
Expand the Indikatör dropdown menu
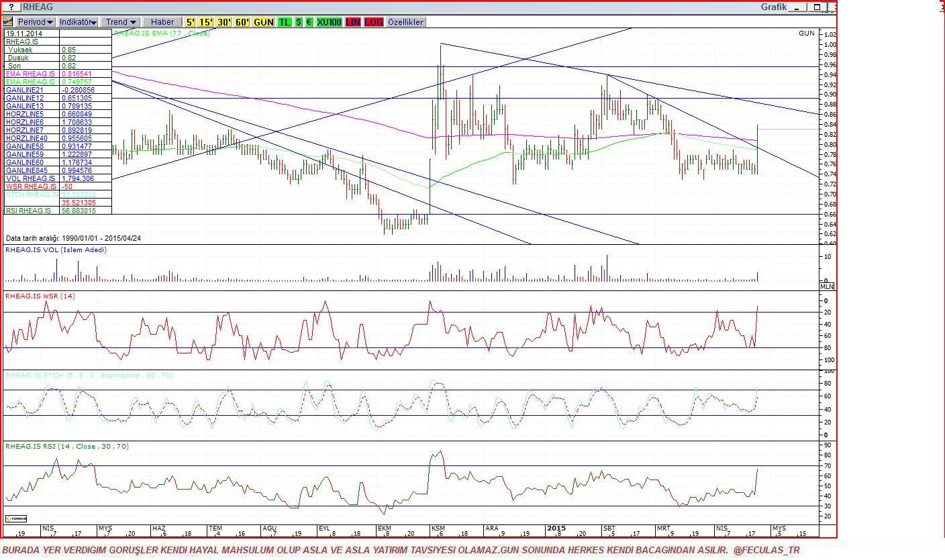tap(78, 22)
